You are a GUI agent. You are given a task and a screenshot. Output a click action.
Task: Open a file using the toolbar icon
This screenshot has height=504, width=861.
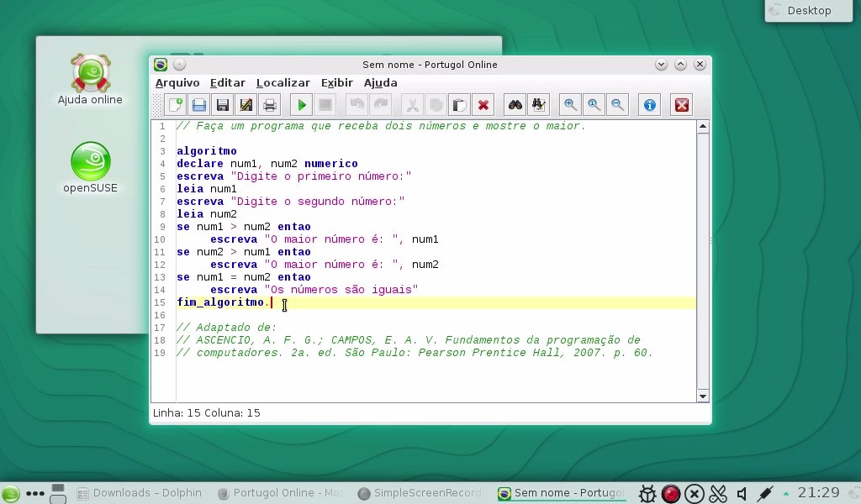199,105
